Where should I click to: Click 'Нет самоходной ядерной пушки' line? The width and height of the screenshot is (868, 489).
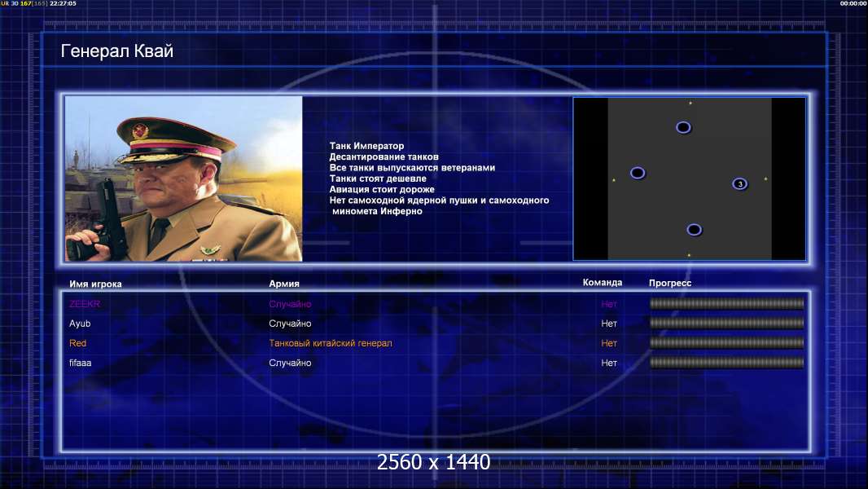(x=439, y=200)
